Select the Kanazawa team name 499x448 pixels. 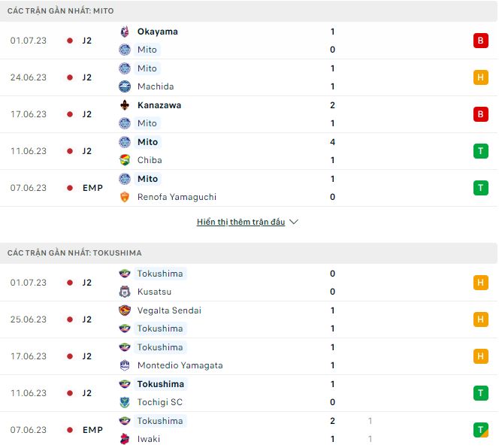coord(159,105)
